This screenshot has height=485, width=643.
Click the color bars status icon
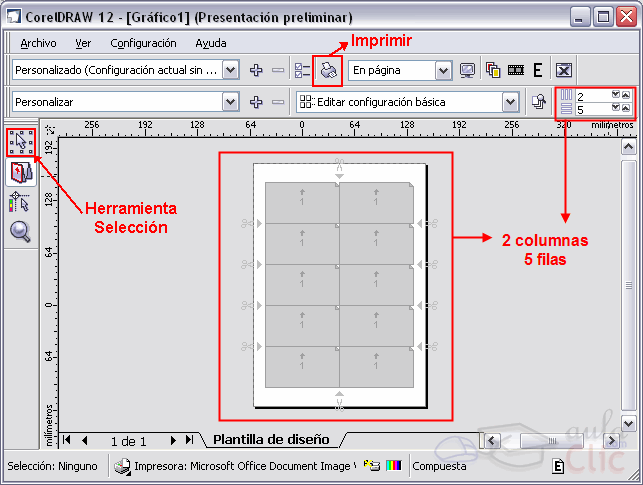pyautogui.click(x=394, y=465)
